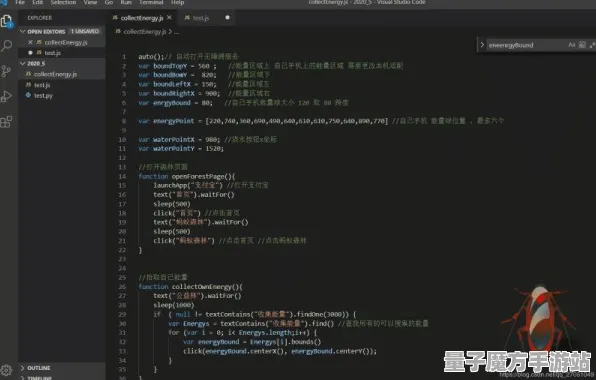Click the waterPointY declaration on line 11
The height and width of the screenshot is (380, 596).
point(181,149)
